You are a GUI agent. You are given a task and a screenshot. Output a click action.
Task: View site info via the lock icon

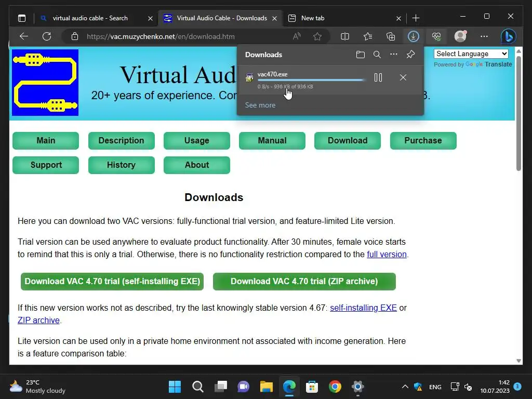click(x=75, y=36)
